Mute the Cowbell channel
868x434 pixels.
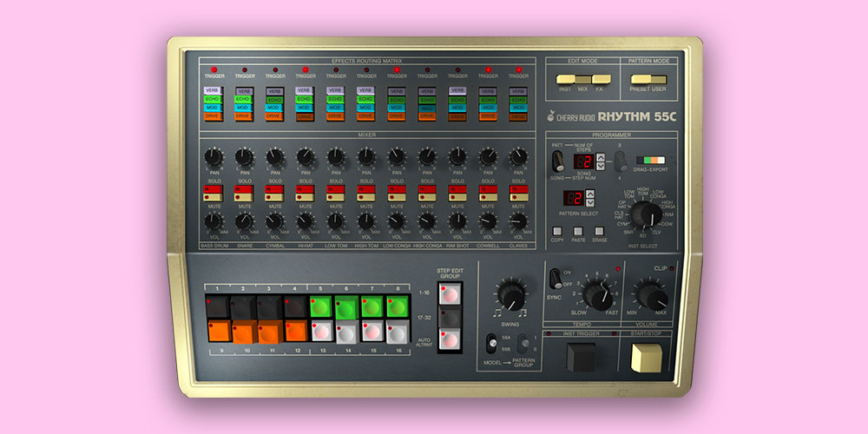click(488, 197)
